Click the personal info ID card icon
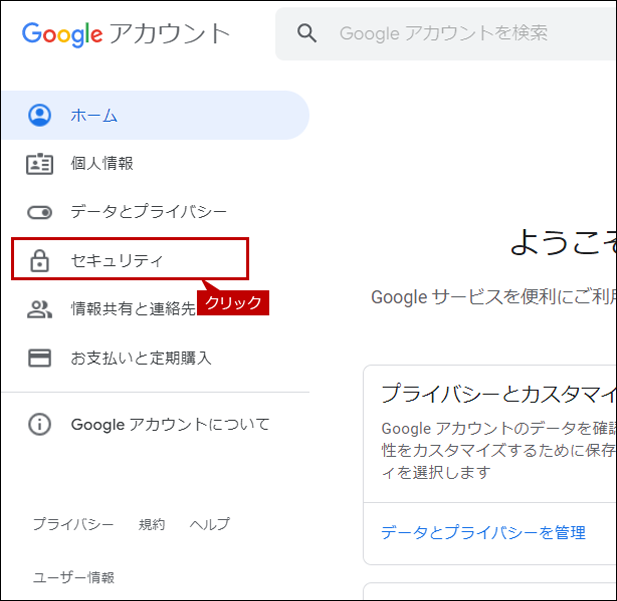This screenshot has width=617, height=601. [x=39, y=164]
